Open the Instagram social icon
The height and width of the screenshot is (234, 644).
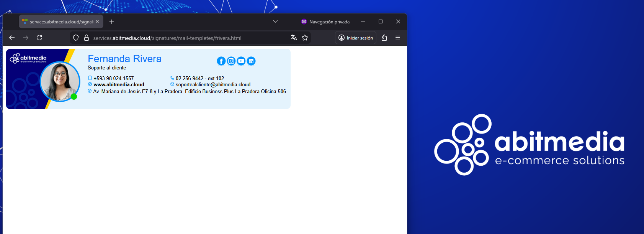(x=231, y=61)
